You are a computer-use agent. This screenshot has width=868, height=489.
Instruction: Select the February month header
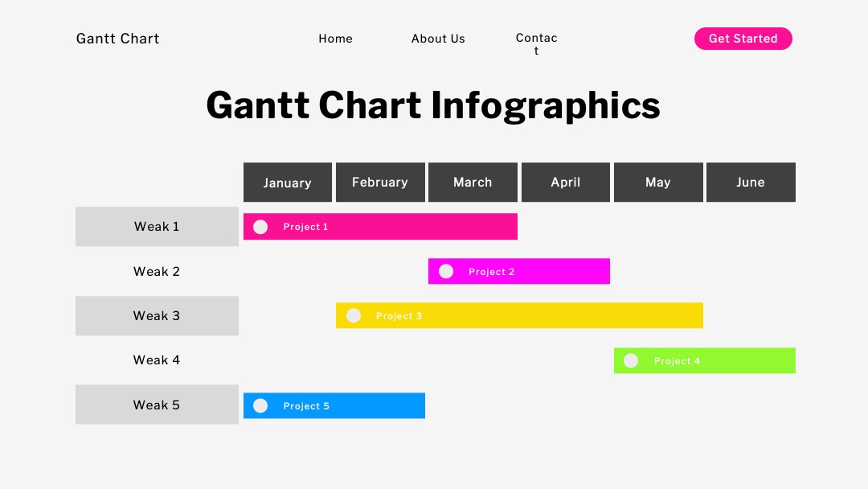(x=380, y=183)
